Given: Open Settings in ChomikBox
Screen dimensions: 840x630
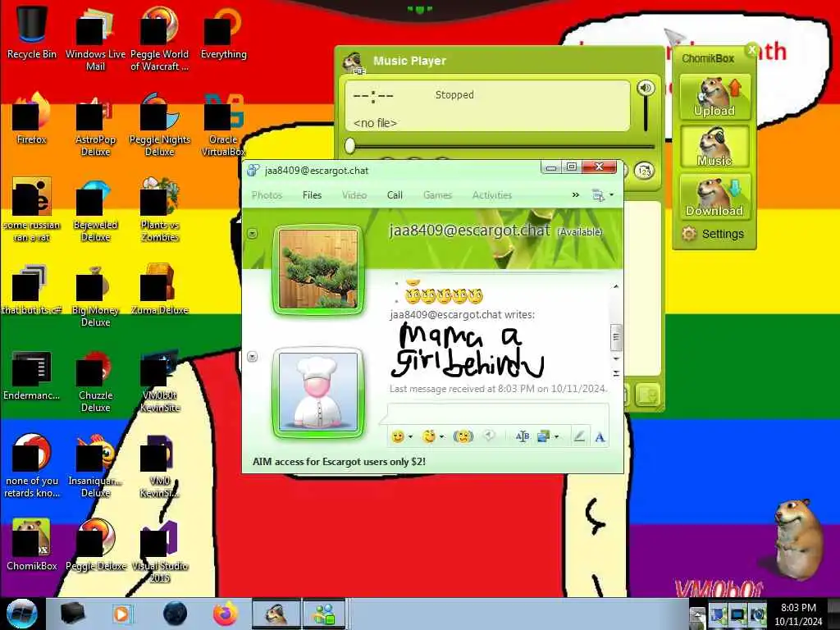Looking at the screenshot, I should click(713, 234).
